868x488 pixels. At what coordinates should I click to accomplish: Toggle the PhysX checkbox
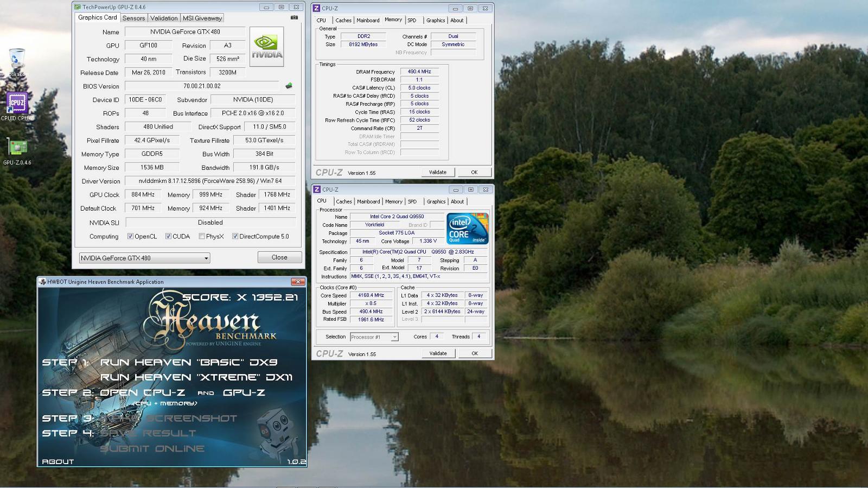[202, 236]
